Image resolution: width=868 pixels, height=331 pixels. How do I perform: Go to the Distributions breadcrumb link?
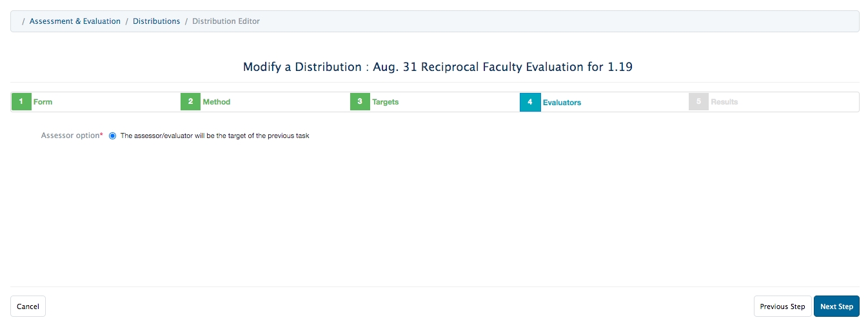point(156,21)
